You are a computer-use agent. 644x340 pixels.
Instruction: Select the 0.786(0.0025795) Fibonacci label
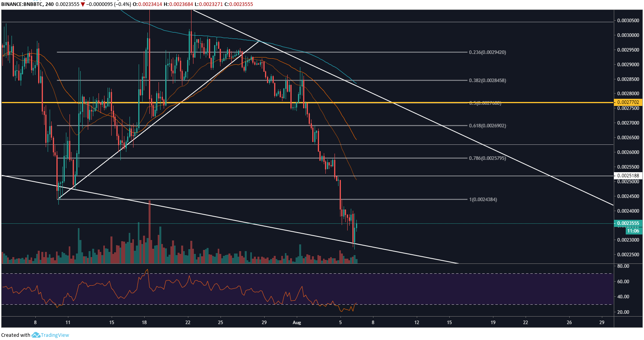(487, 158)
